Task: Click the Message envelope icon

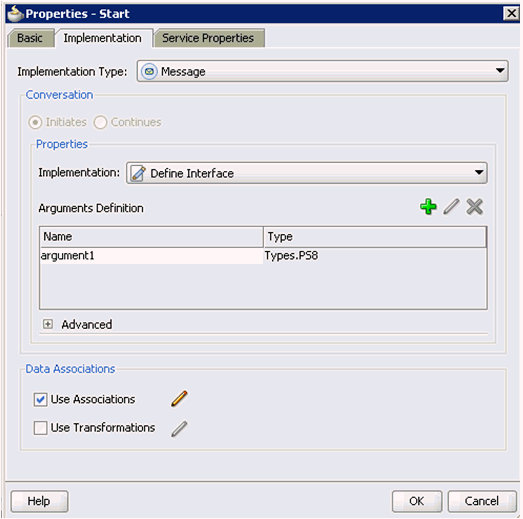Action: click(x=149, y=71)
